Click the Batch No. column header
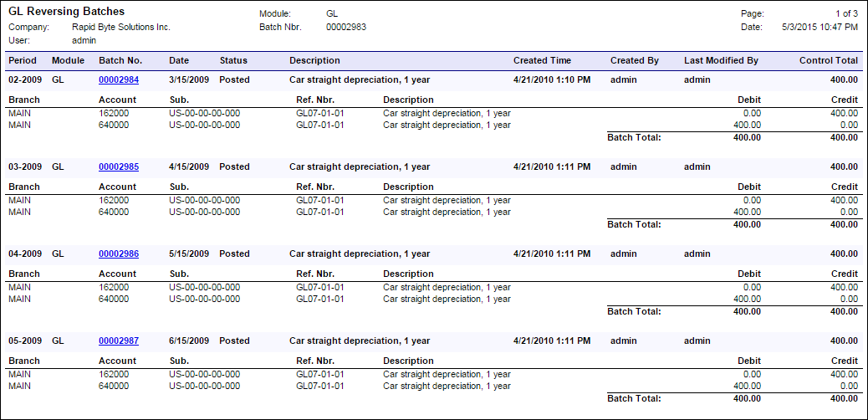 (120, 60)
